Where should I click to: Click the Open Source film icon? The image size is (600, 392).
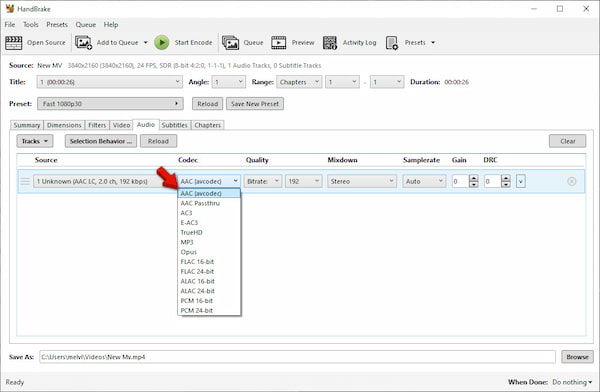(13, 42)
